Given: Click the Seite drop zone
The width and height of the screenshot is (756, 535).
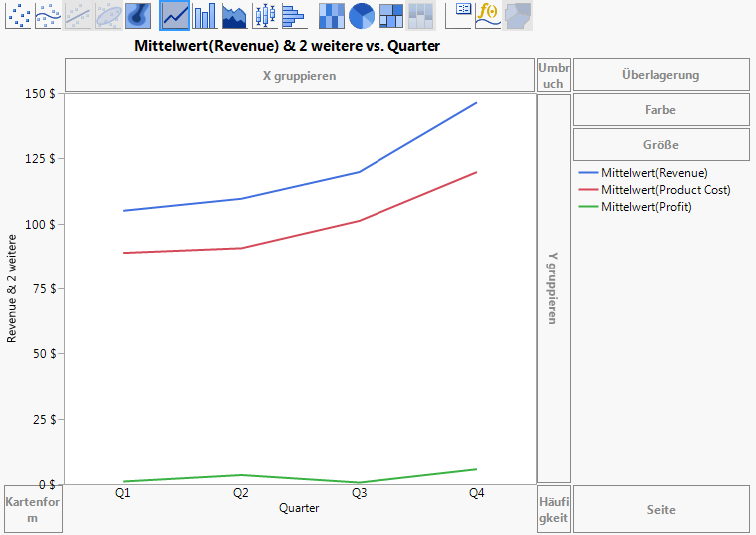Looking at the screenshot, I should point(661,509).
